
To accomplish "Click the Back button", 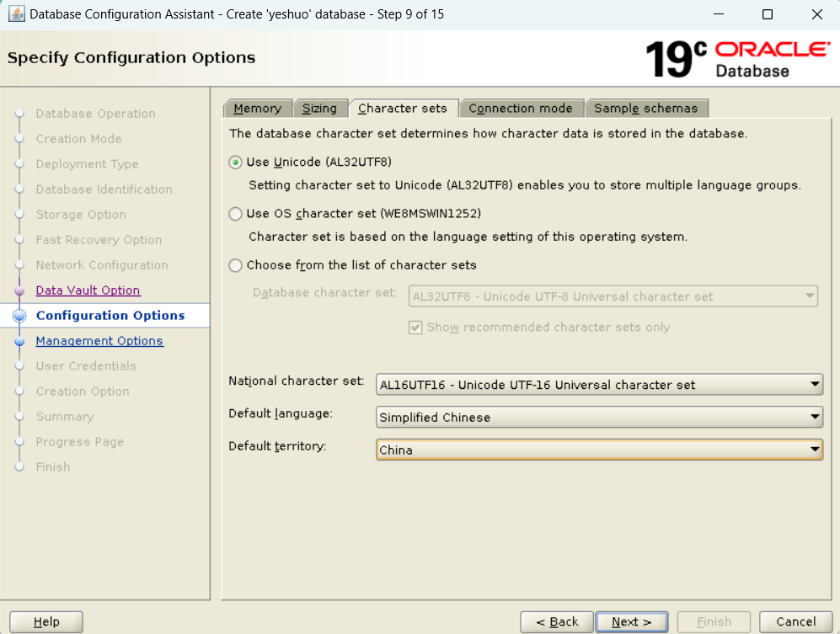I will 557,621.
